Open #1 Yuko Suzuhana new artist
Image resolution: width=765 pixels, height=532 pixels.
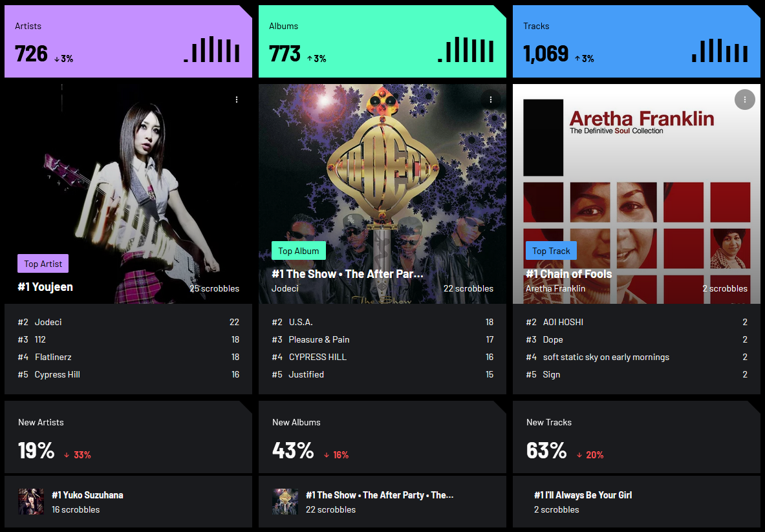click(x=88, y=495)
